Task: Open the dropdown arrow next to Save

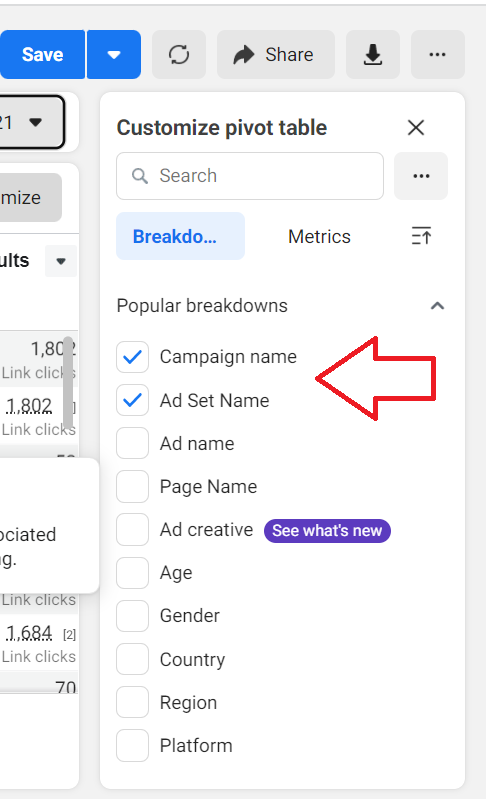Action: click(114, 55)
